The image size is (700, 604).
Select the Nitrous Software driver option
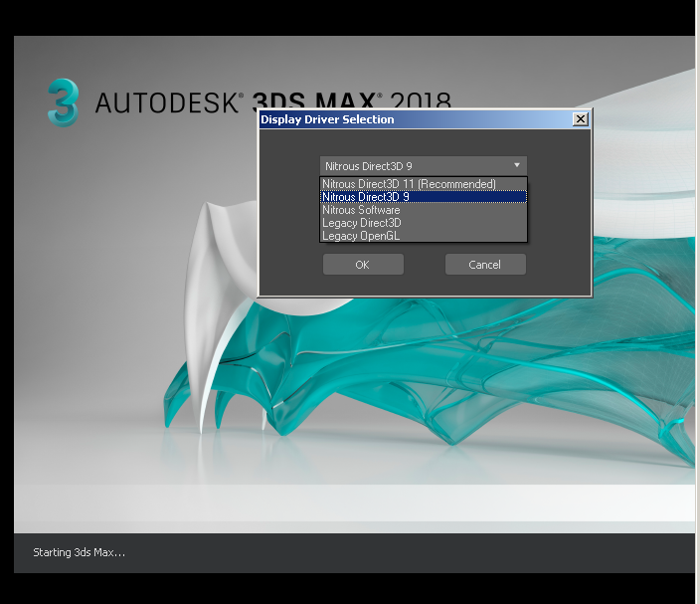pyautogui.click(x=424, y=210)
